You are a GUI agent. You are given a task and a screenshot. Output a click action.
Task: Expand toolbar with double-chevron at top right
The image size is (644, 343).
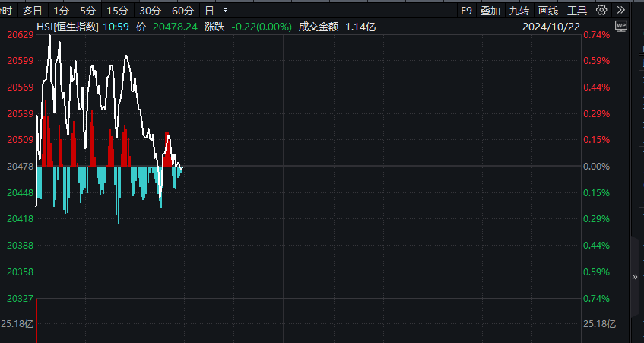click(x=621, y=11)
